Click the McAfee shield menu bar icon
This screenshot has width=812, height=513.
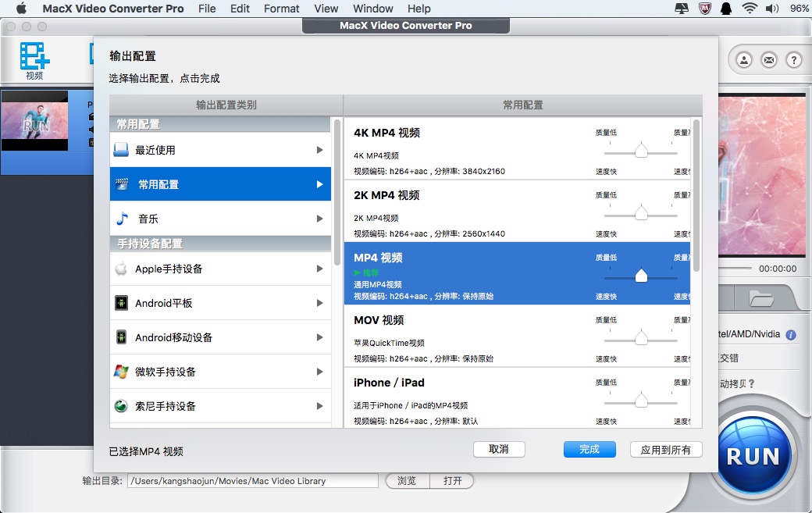point(704,9)
